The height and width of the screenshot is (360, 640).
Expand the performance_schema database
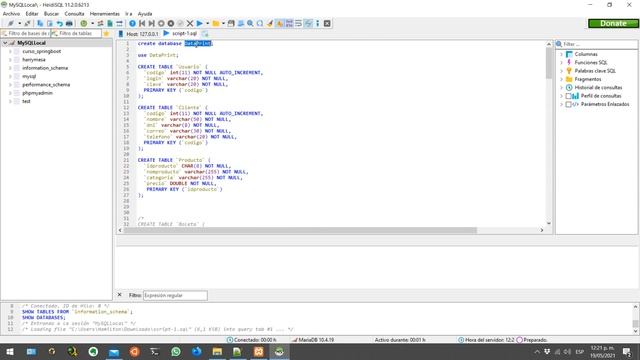tap(10, 84)
